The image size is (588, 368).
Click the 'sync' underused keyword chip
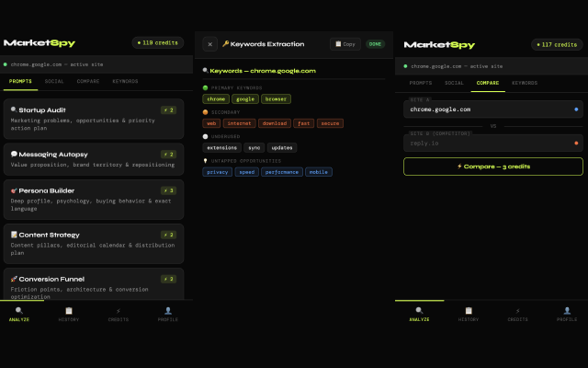254,148
